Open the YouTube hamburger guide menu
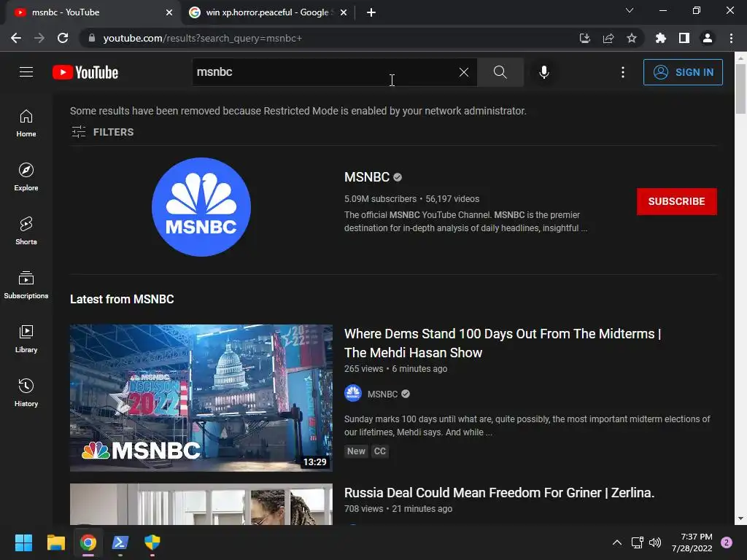Image resolution: width=747 pixels, height=560 pixels. (x=26, y=72)
